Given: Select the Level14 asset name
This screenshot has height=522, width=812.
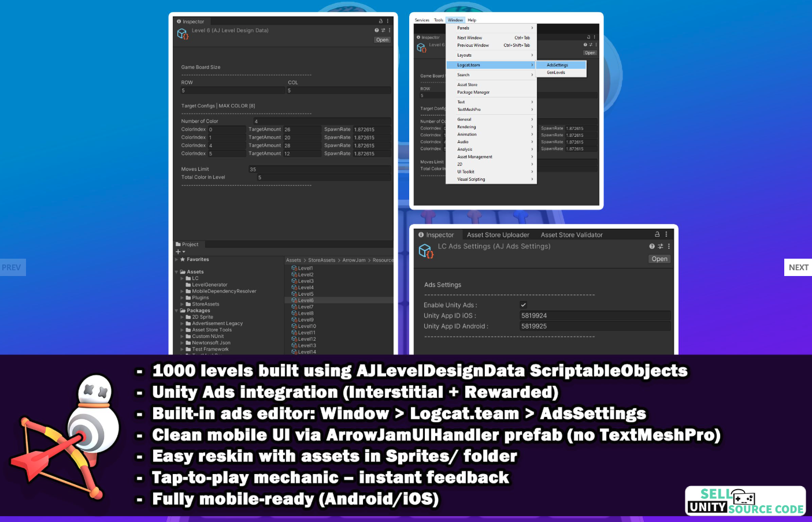Looking at the screenshot, I should coord(307,352).
